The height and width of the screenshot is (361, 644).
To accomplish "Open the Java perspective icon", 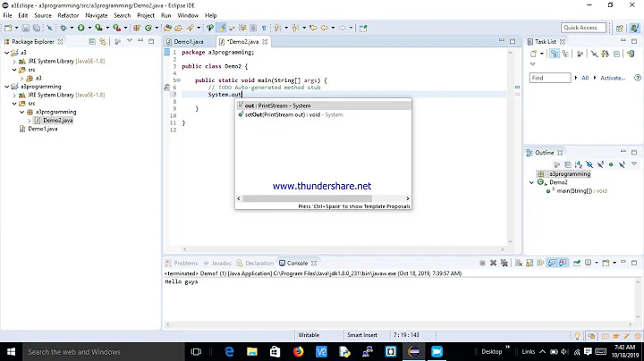I will pyautogui.click(x=633, y=28).
